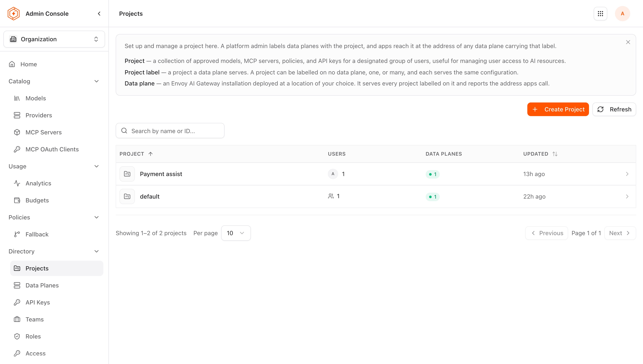Collapse the Directory section
The width and height of the screenshot is (643, 364).
click(x=97, y=251)
